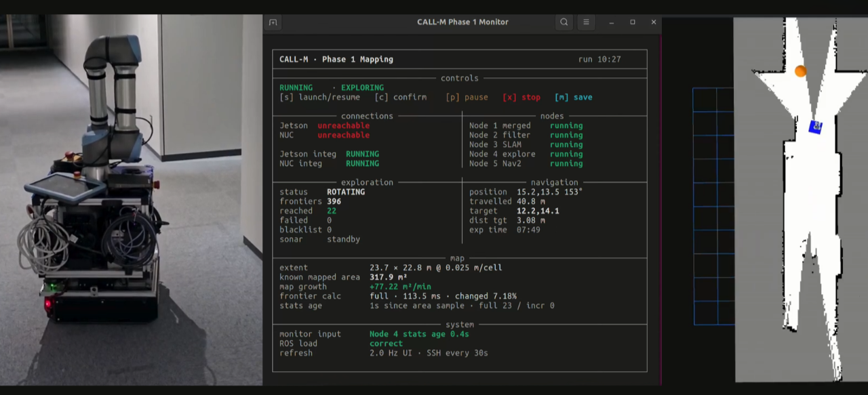Click the blue grid in map viewer
Viewport: 868px width, 395px height.
click(713, 206)
